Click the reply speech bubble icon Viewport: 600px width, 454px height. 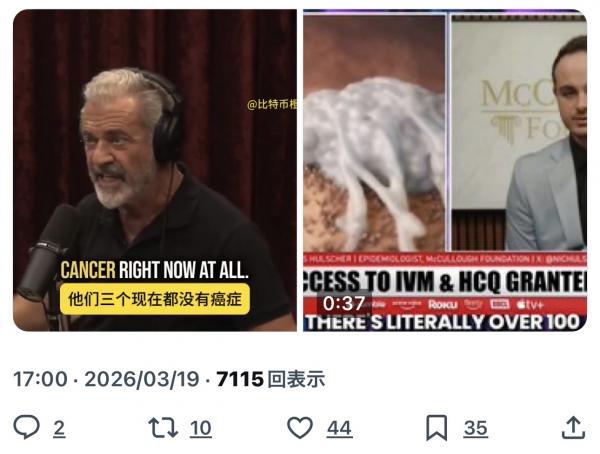coord(26,427)
